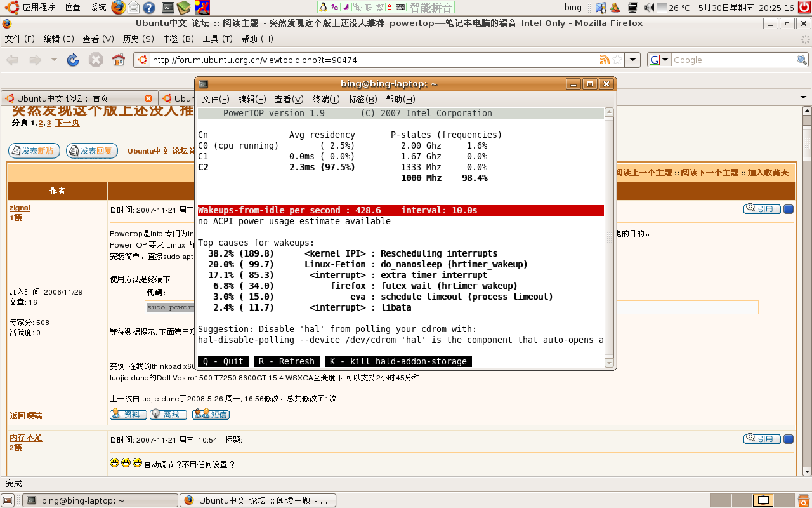The height and width of the screenshot is (508, 812).
Task: Open the URL bar history dropdown
Action: coord(632,60)
